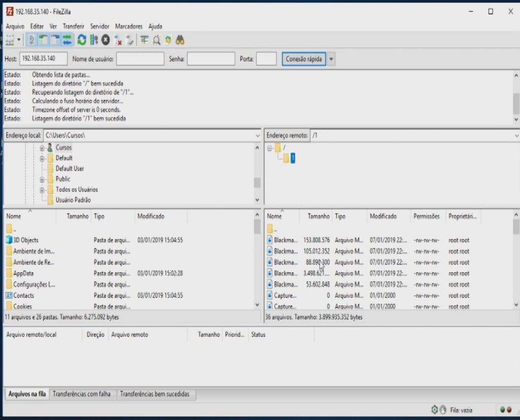The width and height of the screenshot is (520, 420).
Task: Switch to the Arquivos na fila tab
Action: [27, 394]
